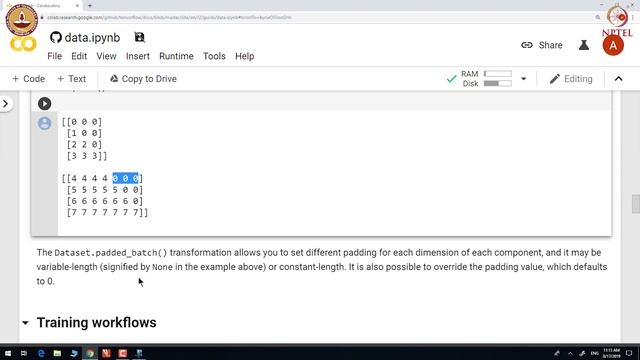Screen dimensions: 640x360
Task: Click Copy to Drive button
Action: point(143,79)
